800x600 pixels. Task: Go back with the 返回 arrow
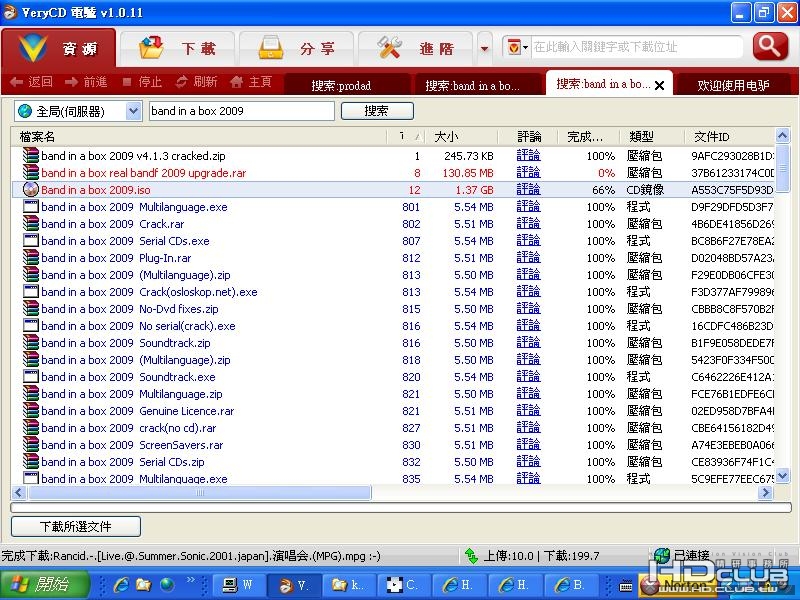31,82
